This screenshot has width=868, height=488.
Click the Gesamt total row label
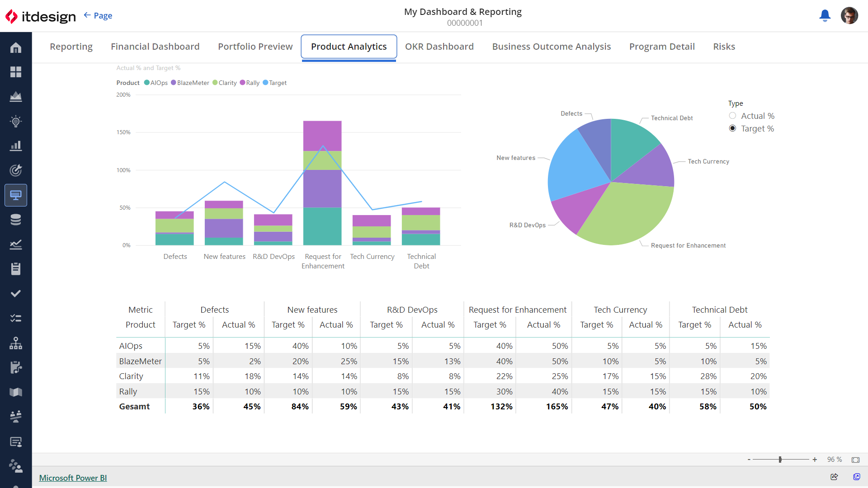[x=134, y=406]
